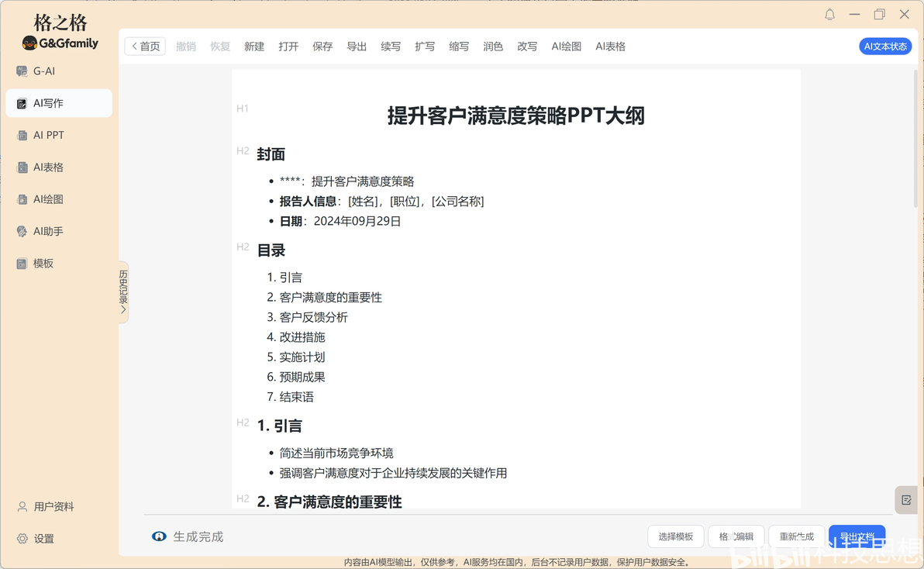Click the G&Gfamily penguin logo

[29, 43]
